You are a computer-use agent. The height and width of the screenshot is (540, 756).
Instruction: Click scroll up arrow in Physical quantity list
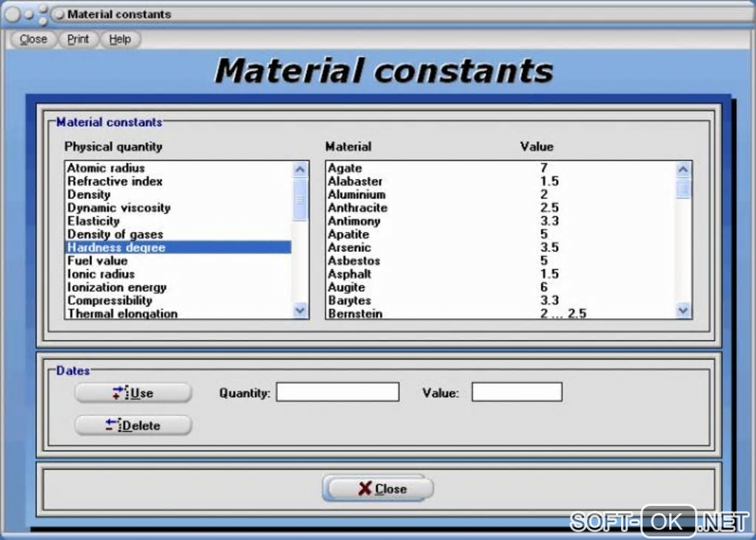[x=300, y=170]
